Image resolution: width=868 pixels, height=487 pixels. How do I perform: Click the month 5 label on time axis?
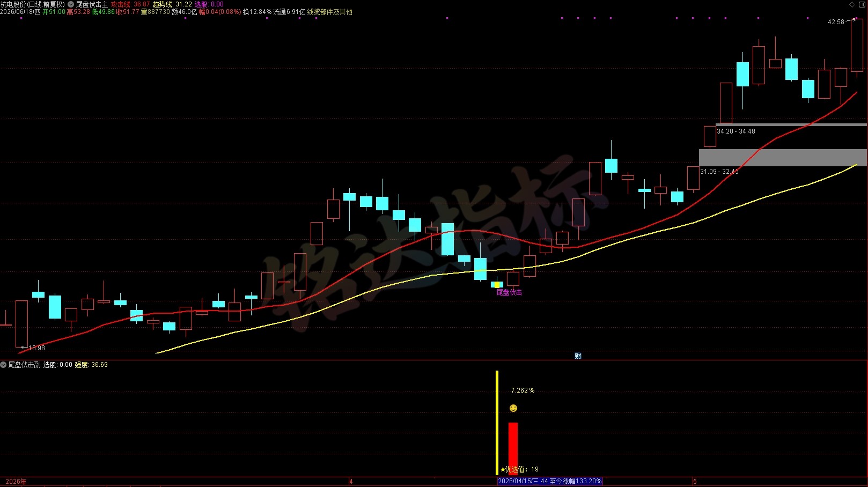point(695,482)
